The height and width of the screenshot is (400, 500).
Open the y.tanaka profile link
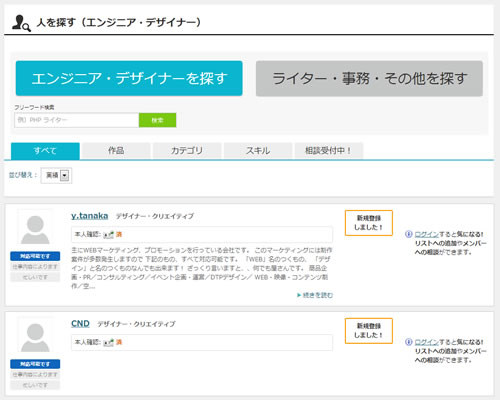point(90,216)
